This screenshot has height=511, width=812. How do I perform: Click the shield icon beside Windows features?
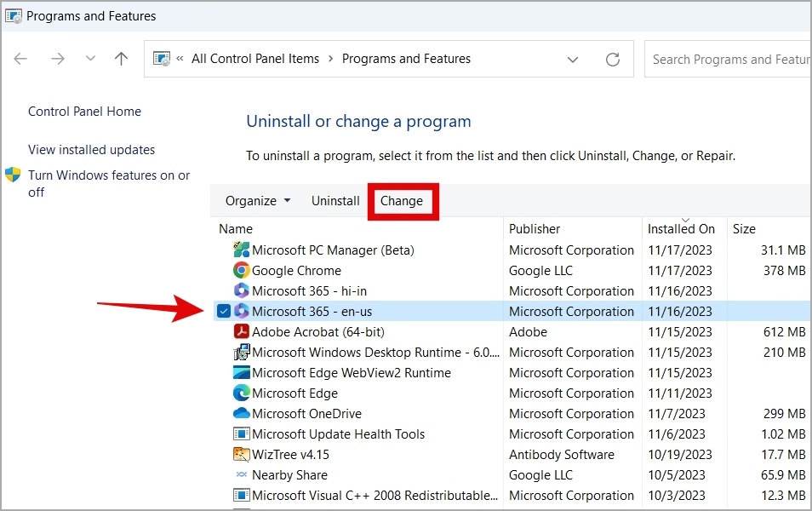pos(13,175)
